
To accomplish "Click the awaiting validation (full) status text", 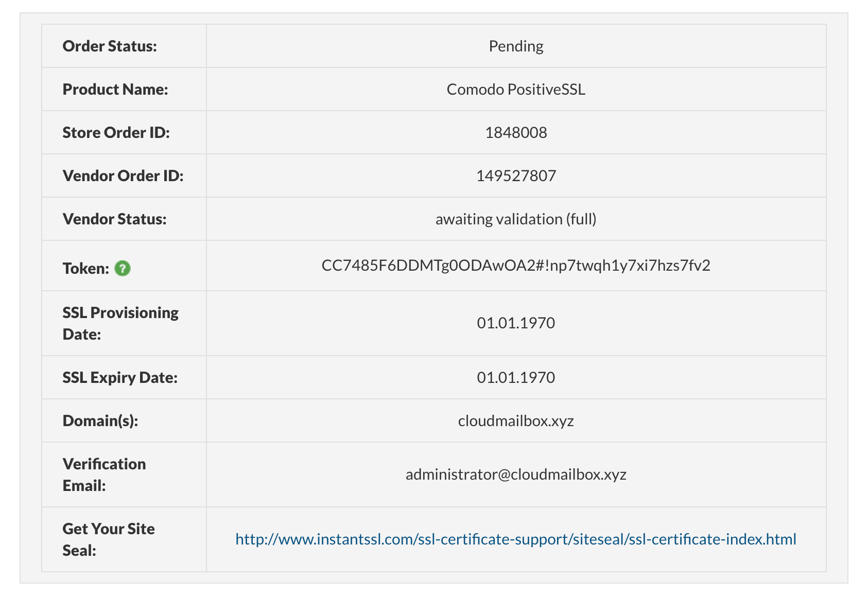I will 516,219.
